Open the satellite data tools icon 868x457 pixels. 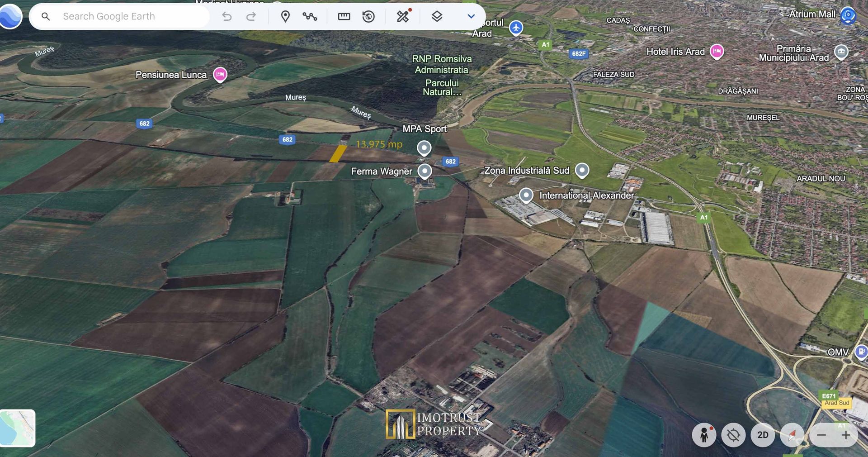(403, 16)
